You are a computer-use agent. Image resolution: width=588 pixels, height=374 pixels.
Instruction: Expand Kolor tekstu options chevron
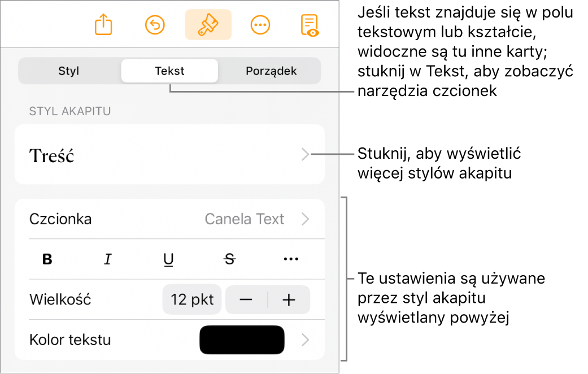306,340
